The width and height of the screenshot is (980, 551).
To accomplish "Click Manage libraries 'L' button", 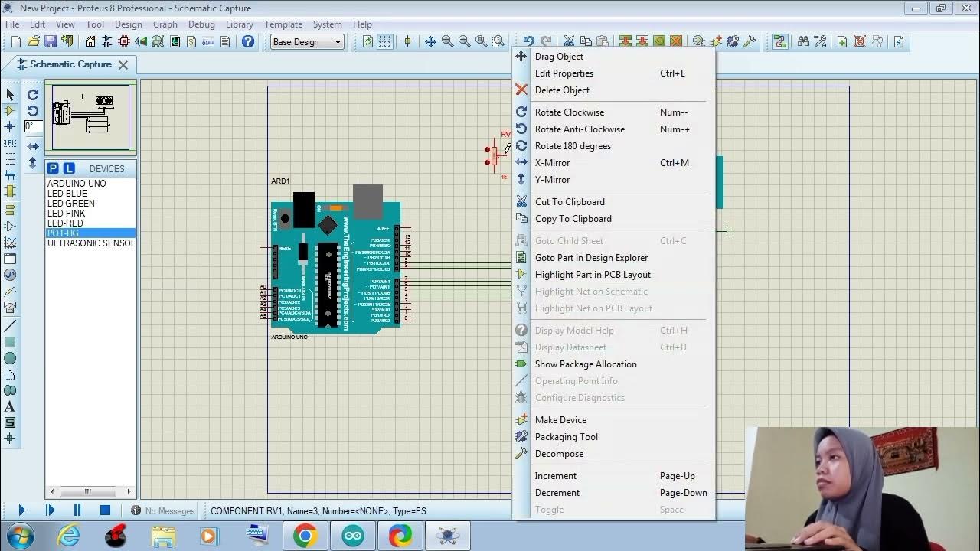I will point(69,168).
